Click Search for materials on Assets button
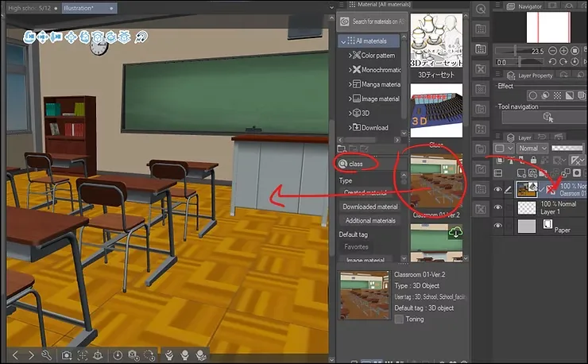 tap(372, 21)
